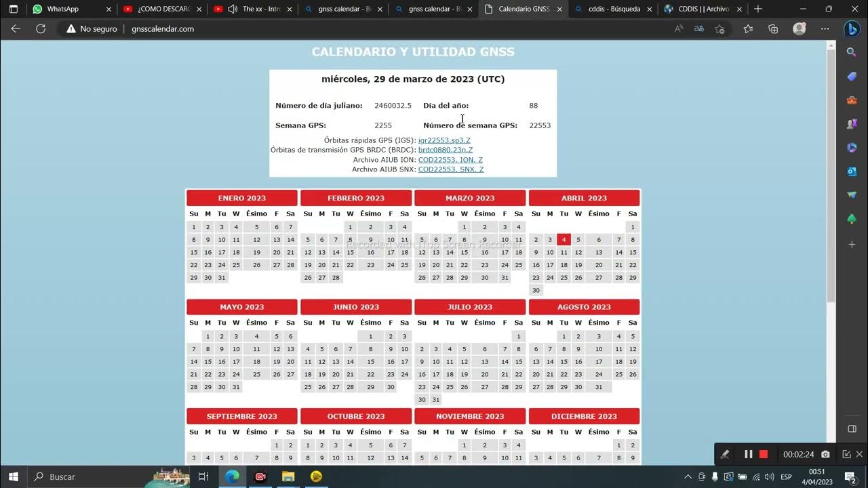
Task: Open the sidebar Drop paper-plane icon
Action: (x=852, y=195)
